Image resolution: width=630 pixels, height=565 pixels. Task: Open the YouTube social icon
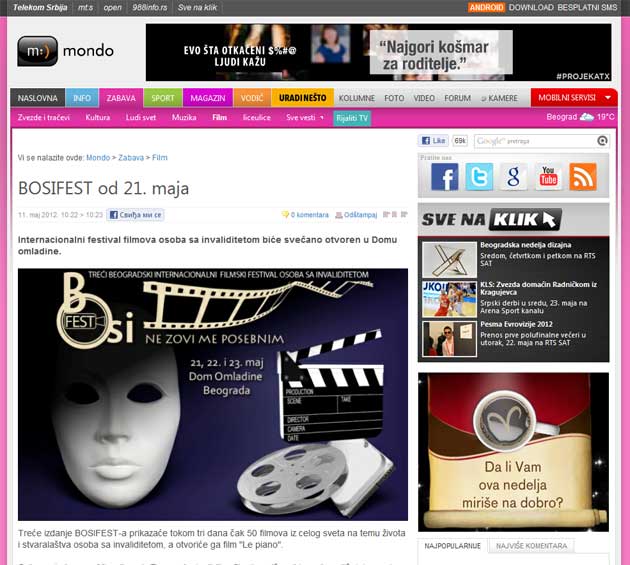(x=548, y=177)
